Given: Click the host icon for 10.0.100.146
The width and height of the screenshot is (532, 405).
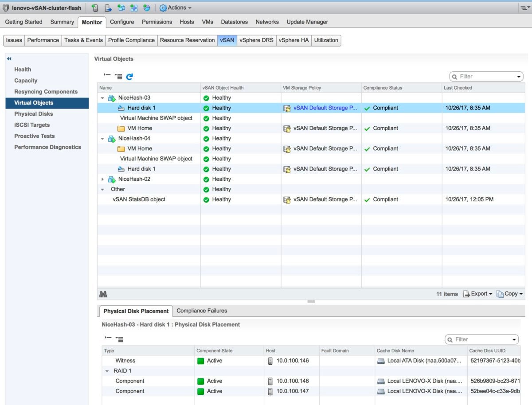Looking at the screenshot, I should click(270, 361).
